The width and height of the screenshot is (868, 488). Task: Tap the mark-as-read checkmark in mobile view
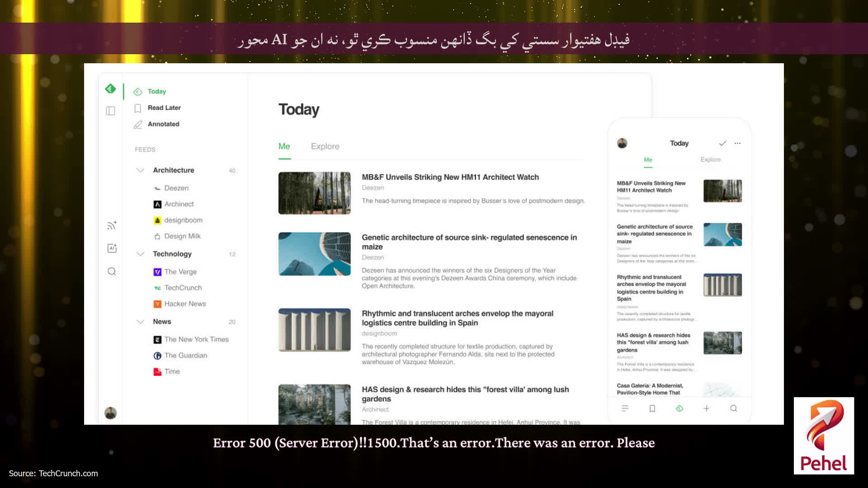[x=722, y=143]
